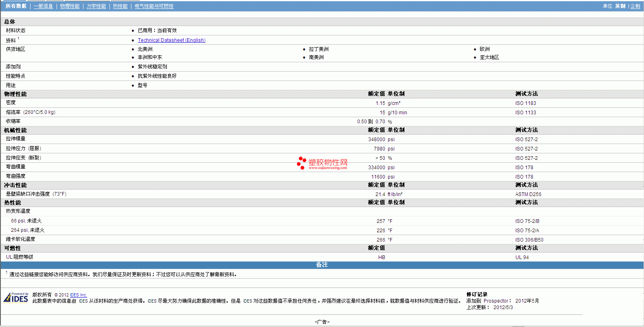The image size is (644, 327).
Task: Select the tensile modulus value 348000
Action: (377, 140)
